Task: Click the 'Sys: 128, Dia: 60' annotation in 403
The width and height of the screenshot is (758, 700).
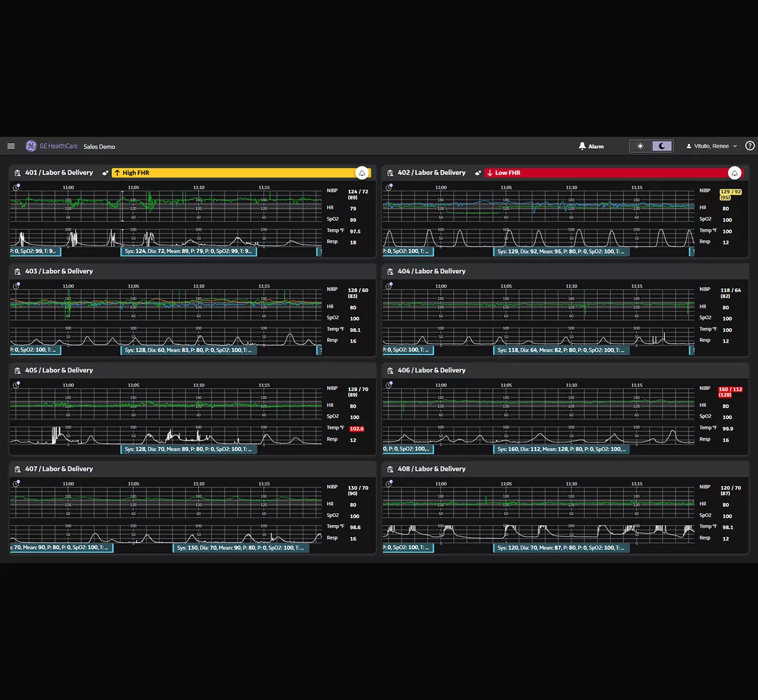Action: [x=188, y=350]
